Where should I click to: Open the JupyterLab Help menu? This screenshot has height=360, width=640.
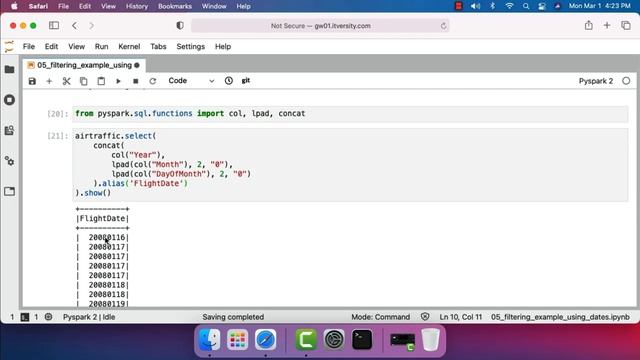223,47
